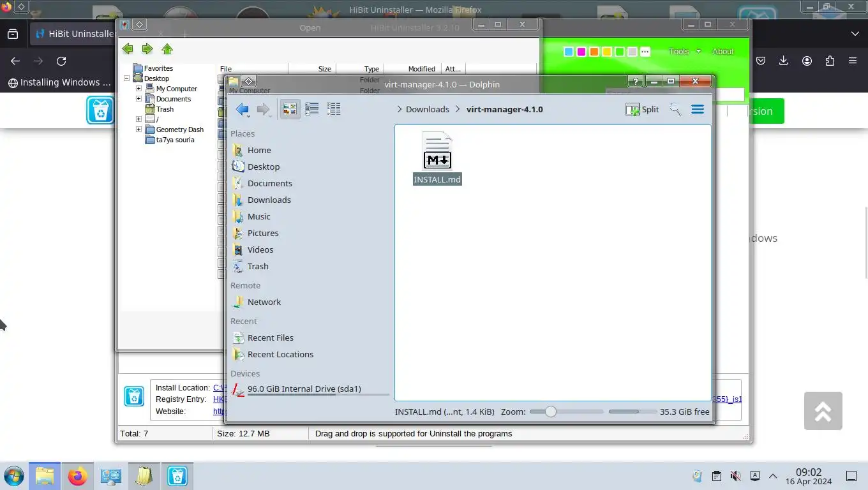Open Dolphin's hamburger menu

tap(698, 109)
